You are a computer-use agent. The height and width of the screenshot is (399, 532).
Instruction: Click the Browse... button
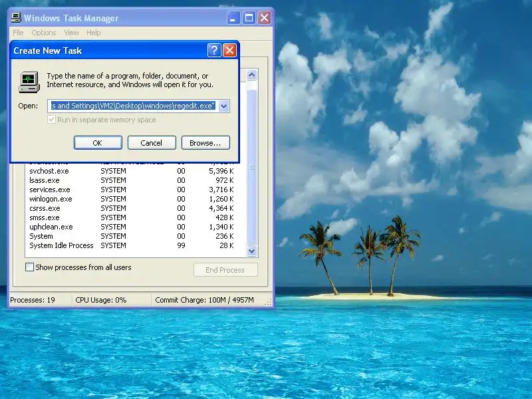point(205,143)
